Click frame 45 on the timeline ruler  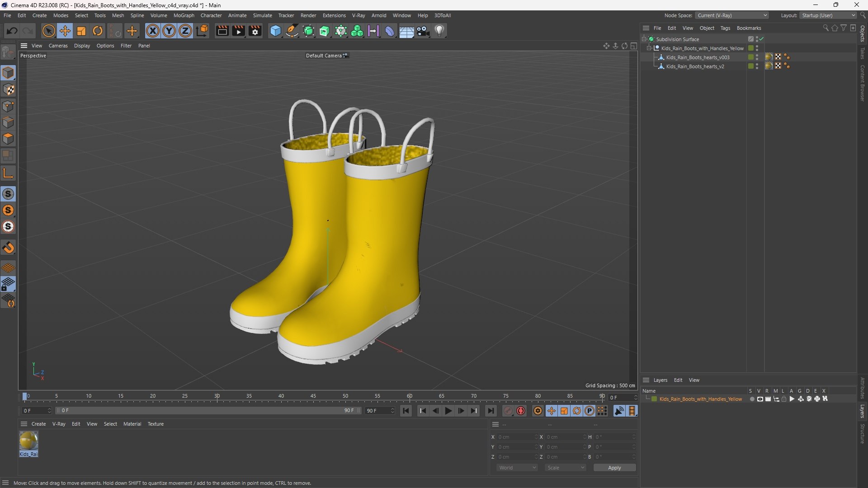[313, 397]
